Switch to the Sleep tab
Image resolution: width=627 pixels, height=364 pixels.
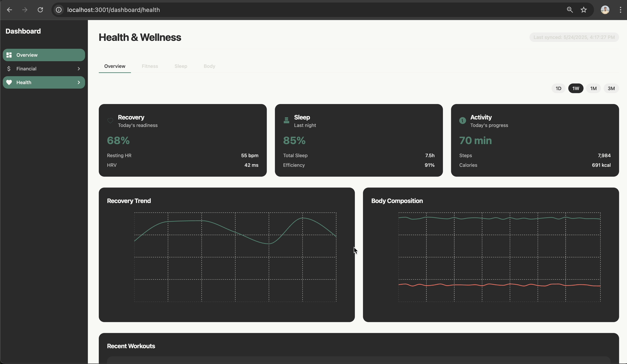click(x=181, y=66)
